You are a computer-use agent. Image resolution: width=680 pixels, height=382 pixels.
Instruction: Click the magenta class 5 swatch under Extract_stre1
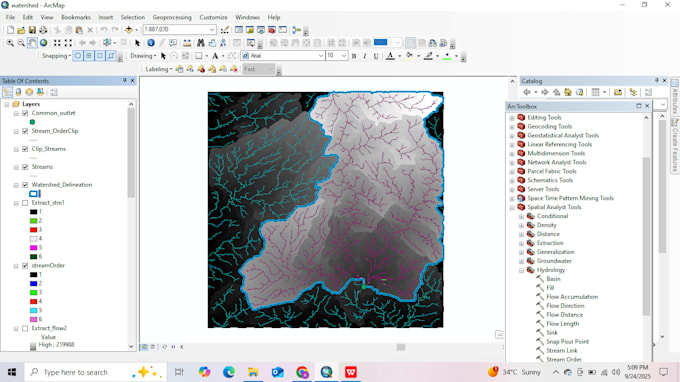[33, 248]
